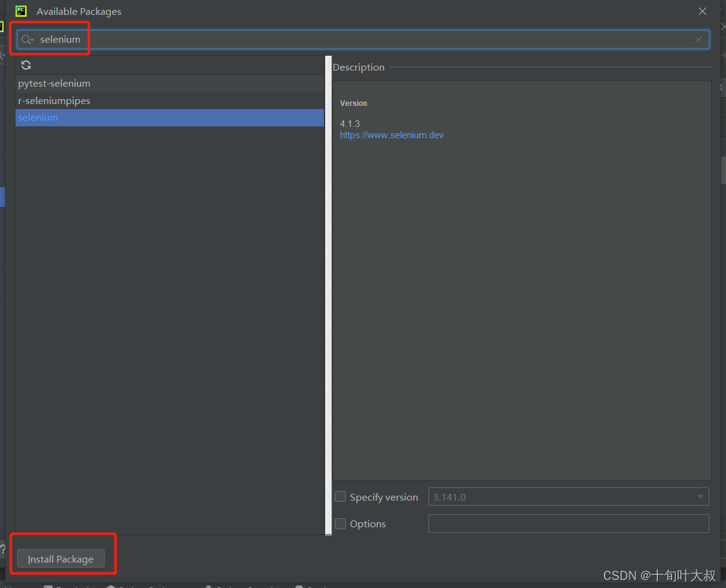Focus the package search field
This screenshot has width=726, height=588.
pyautogui.click(x=363, y=40)
